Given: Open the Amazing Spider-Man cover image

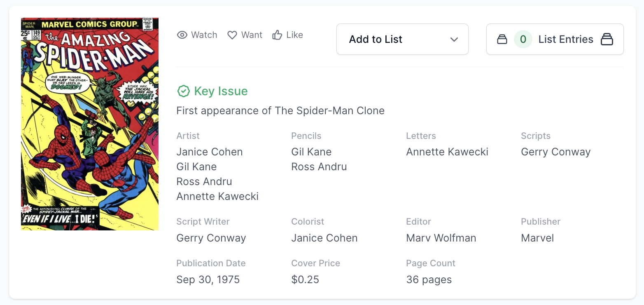Looking at the screenshot, I should [90, 124].
